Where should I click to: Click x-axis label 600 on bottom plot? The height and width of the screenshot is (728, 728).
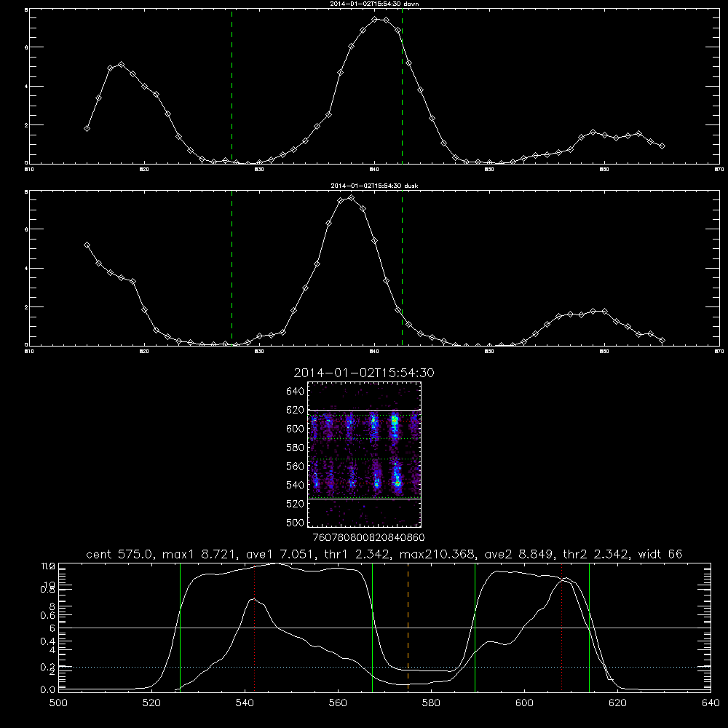(x=524, y=703)
